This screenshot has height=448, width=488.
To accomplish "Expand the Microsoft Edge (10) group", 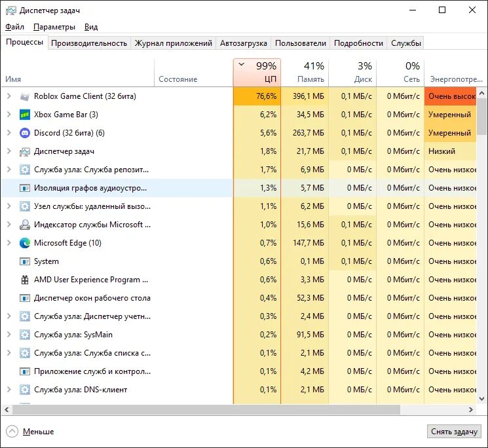I will tap(9, 243).
